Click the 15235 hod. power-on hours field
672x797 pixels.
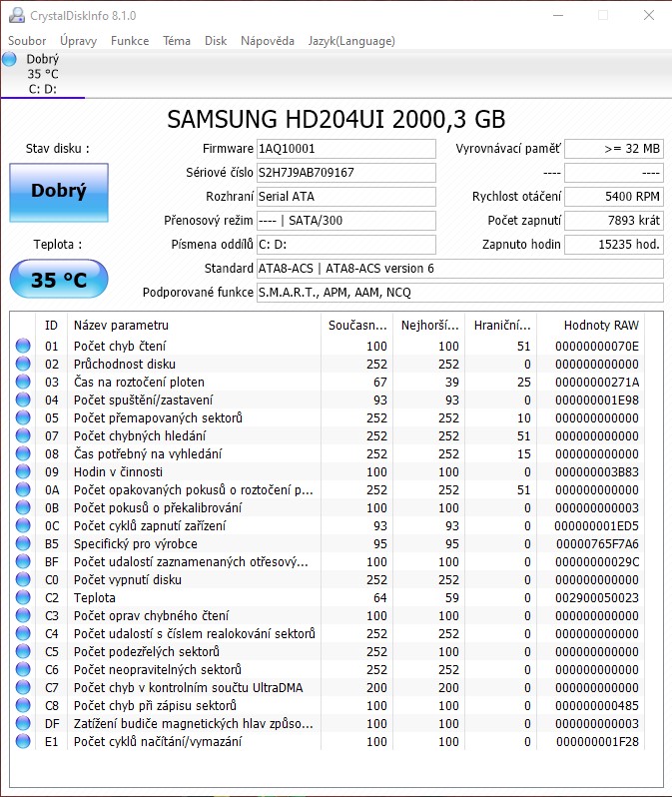pos(614,244)
